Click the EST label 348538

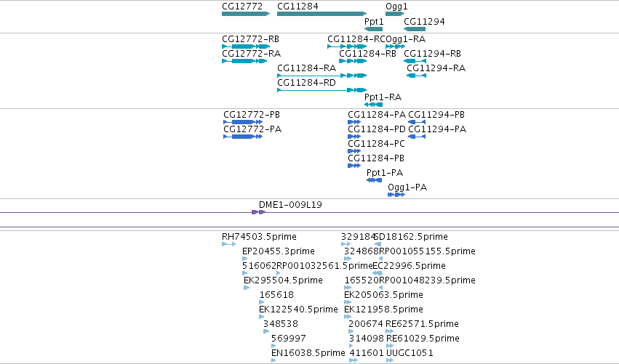coord(281,325)
